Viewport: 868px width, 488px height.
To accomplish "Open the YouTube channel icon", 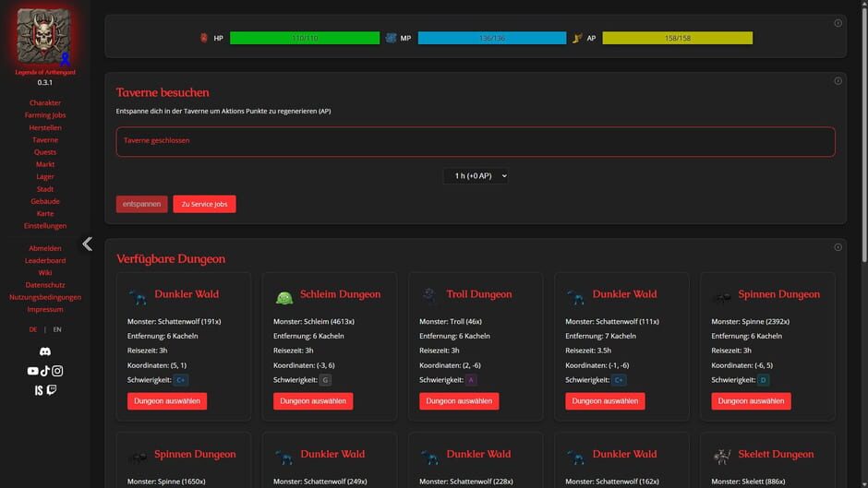I will 32,371.
